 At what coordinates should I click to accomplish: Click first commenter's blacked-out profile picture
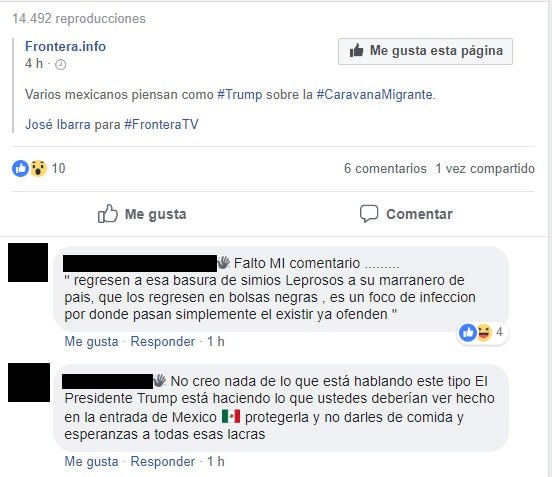pos(28,262)
